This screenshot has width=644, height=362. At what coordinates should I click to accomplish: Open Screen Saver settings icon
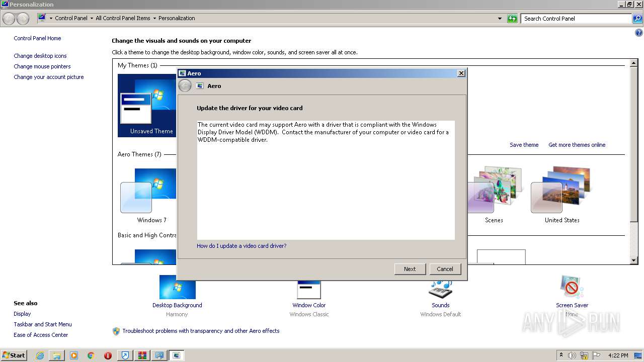coord(572,288)
